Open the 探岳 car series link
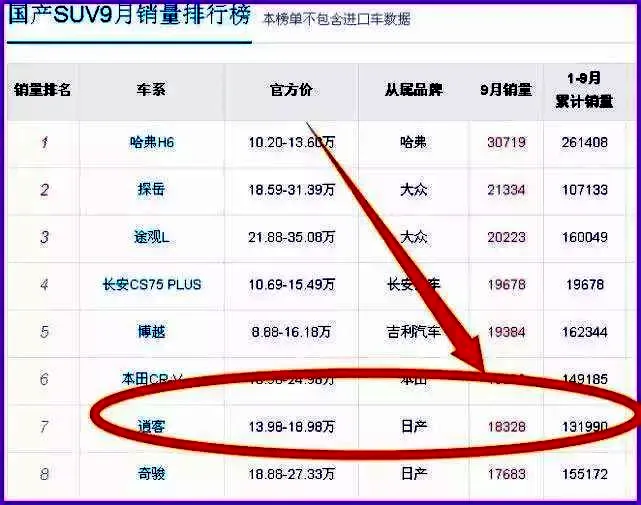The height and width of the screenshot is (505, 641). [151, 189]
